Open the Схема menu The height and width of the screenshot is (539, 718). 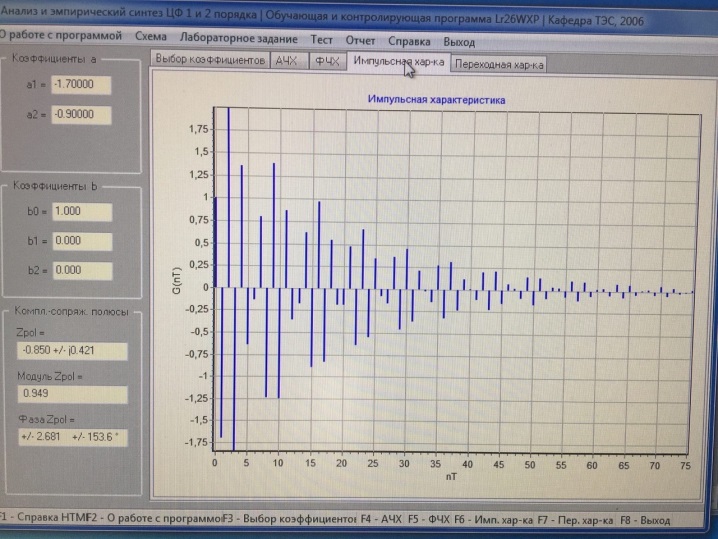(151, 37)
